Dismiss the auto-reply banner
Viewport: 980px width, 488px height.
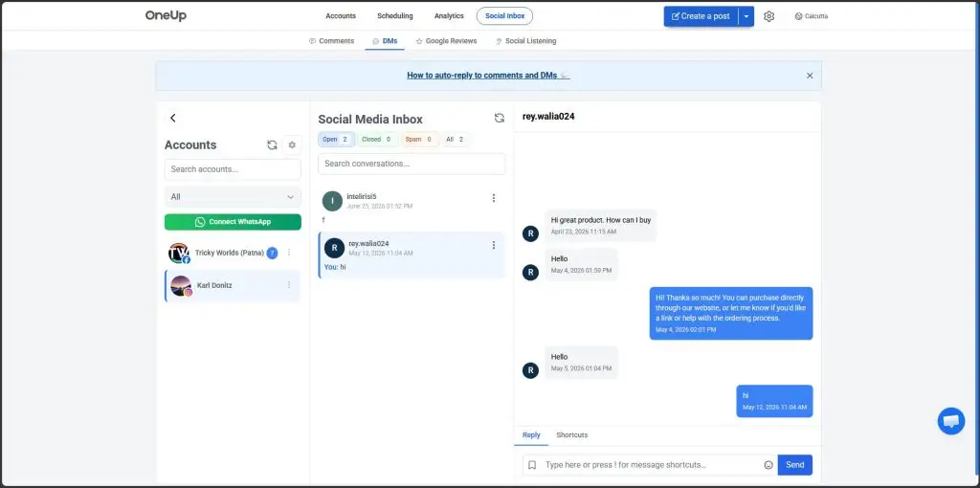(x=810, y=76)
